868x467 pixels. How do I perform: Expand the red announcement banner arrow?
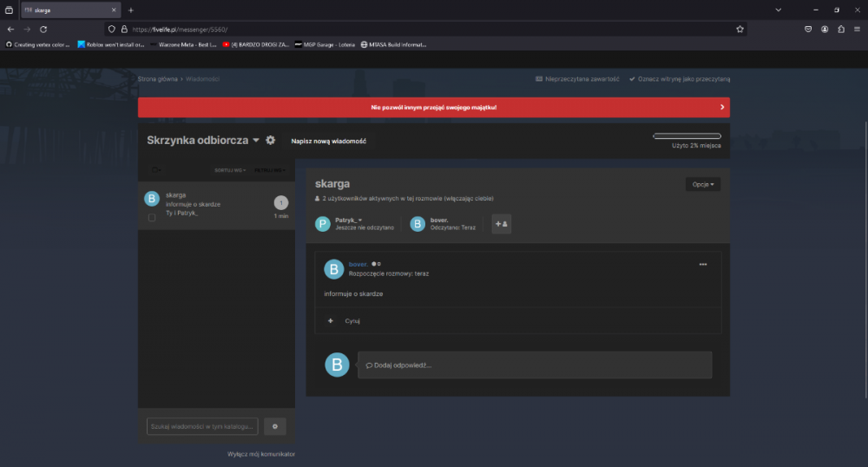(x=722, y=108)
